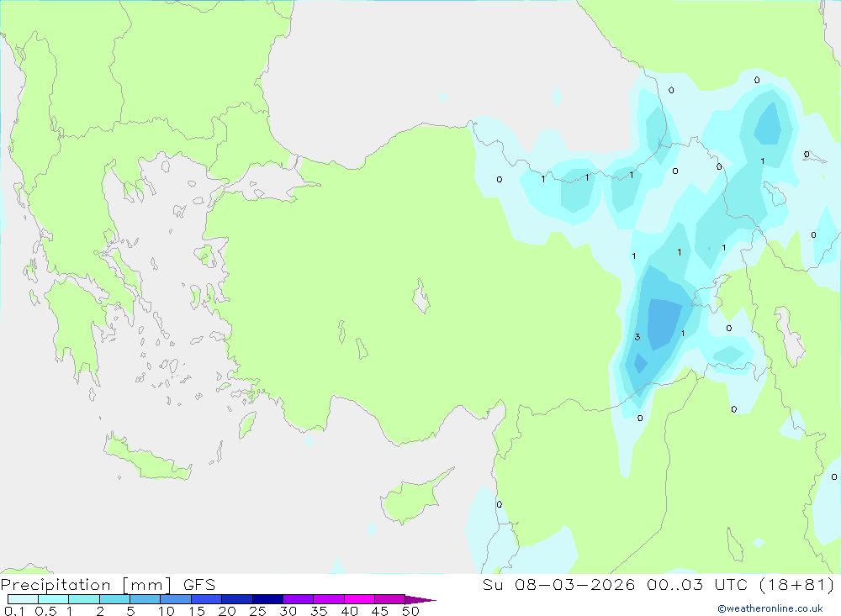Click the 0.5–1 mm legend color swatch

tap(53, 599)
